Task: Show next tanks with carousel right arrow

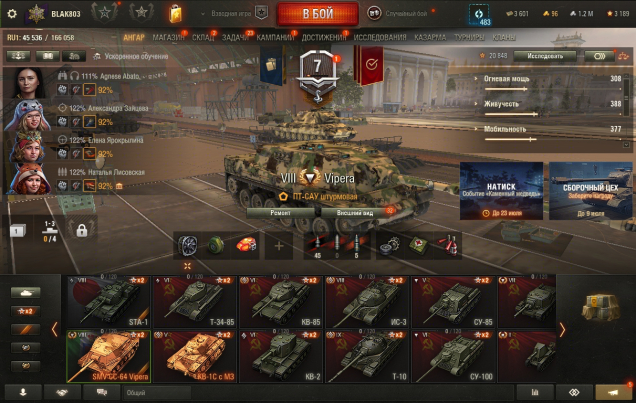Action: pyautogui.click(x=562, y=330)
